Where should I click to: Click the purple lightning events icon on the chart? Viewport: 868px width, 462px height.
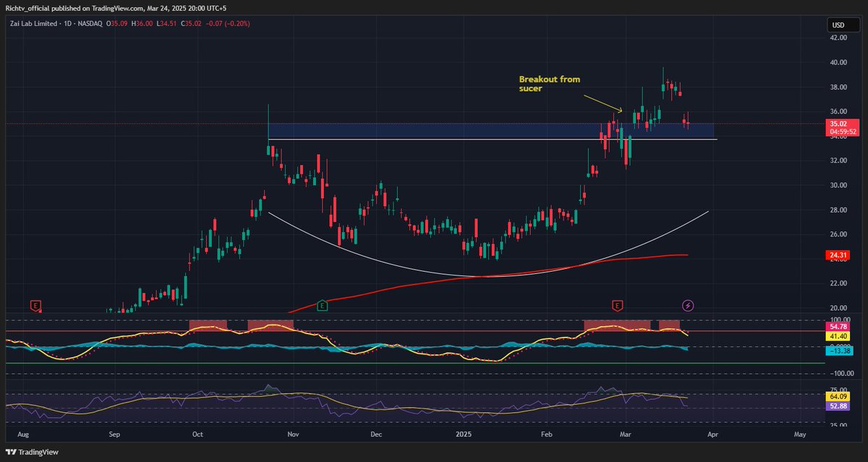(687, 305)
